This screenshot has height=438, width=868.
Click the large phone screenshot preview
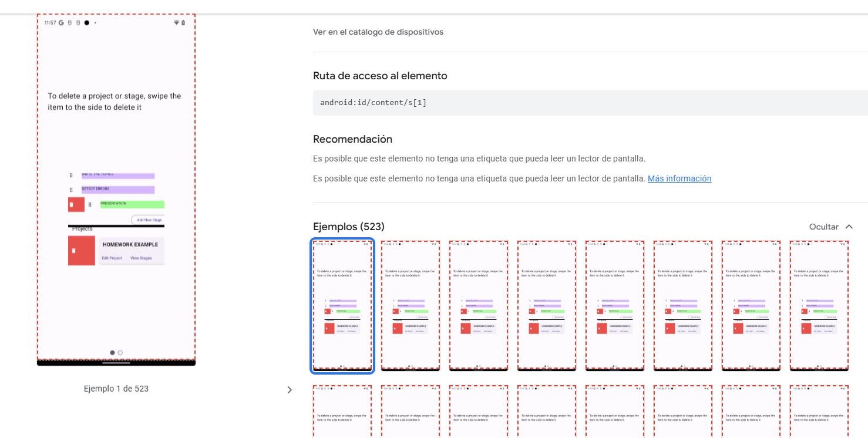click(116, 190)
